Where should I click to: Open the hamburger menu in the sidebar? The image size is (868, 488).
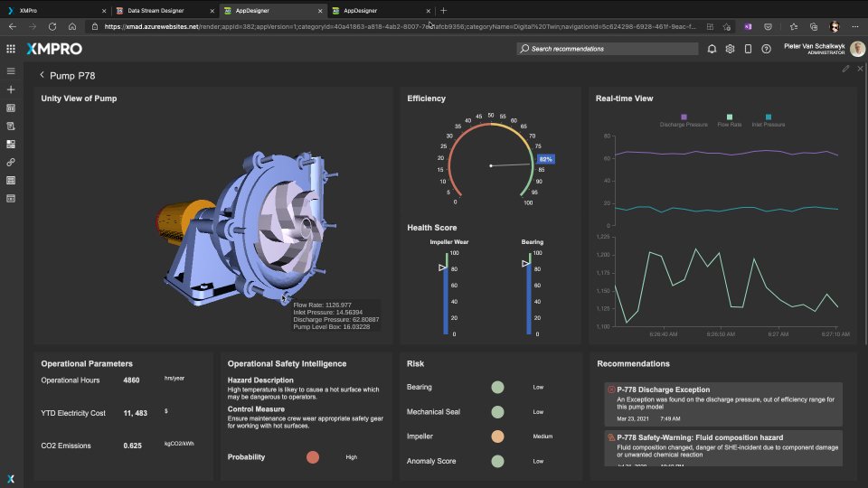[11, 70]
